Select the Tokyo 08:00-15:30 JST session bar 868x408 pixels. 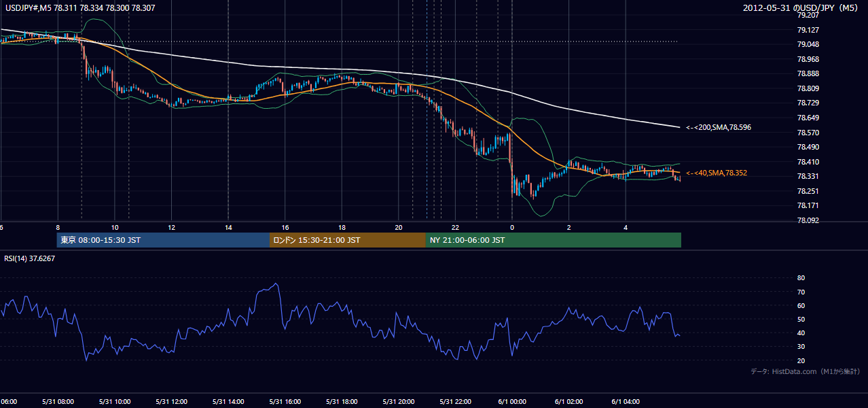coord(163,240)
